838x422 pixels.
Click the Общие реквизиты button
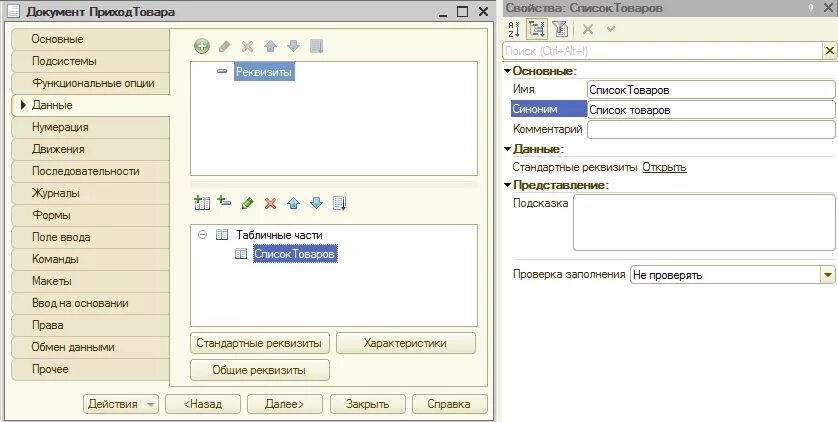coord(260,370)
